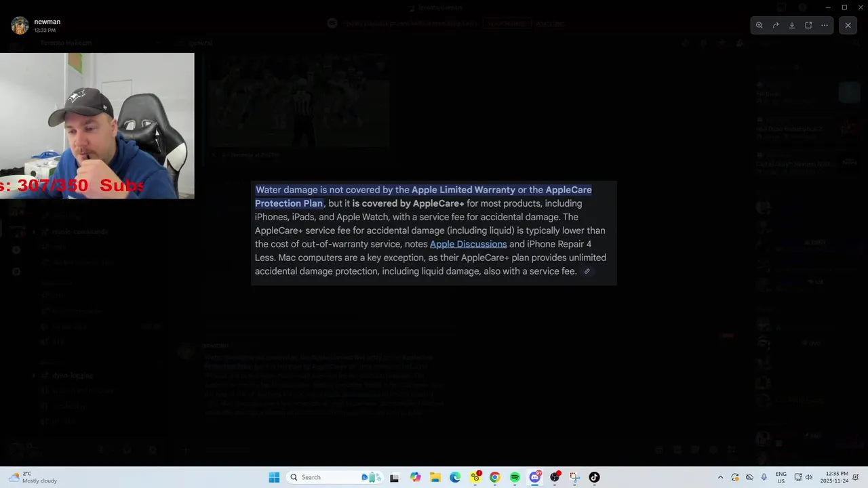Open the yellow notification-badged taskbar app
Image resolution: width=868 pixels, height=488 pixels.
point(475,477)
